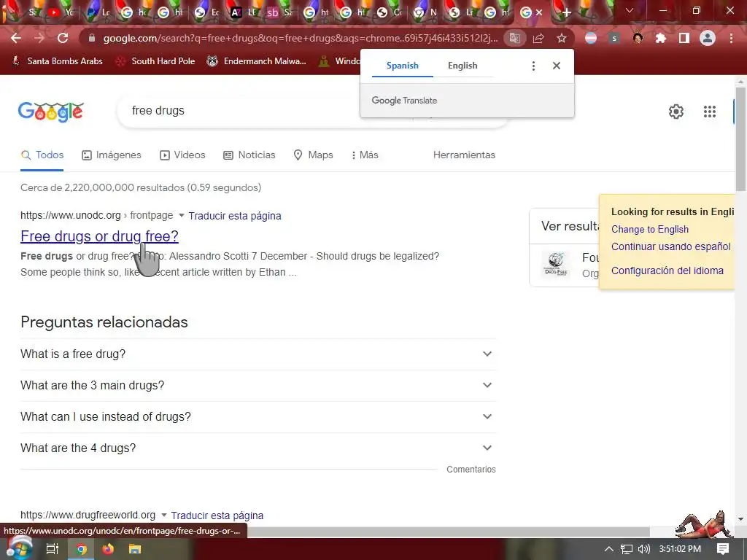The width and height of the screenshot is (747, 560).
Task: Switch to Noticias results
Action: [x=249, y=155]
